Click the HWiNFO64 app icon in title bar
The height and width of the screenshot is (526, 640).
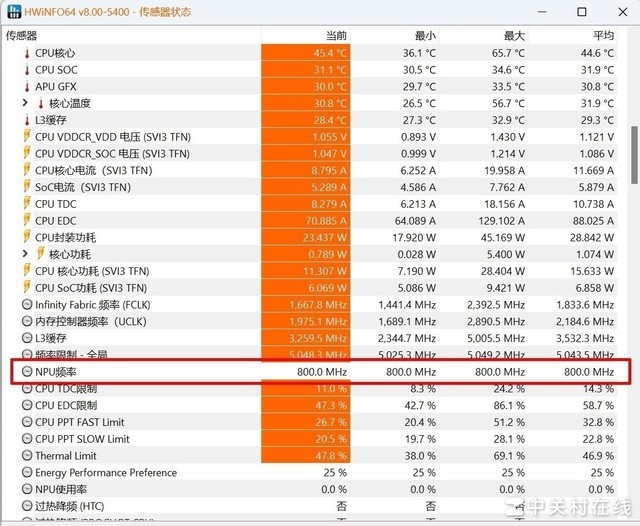(12, 12)
